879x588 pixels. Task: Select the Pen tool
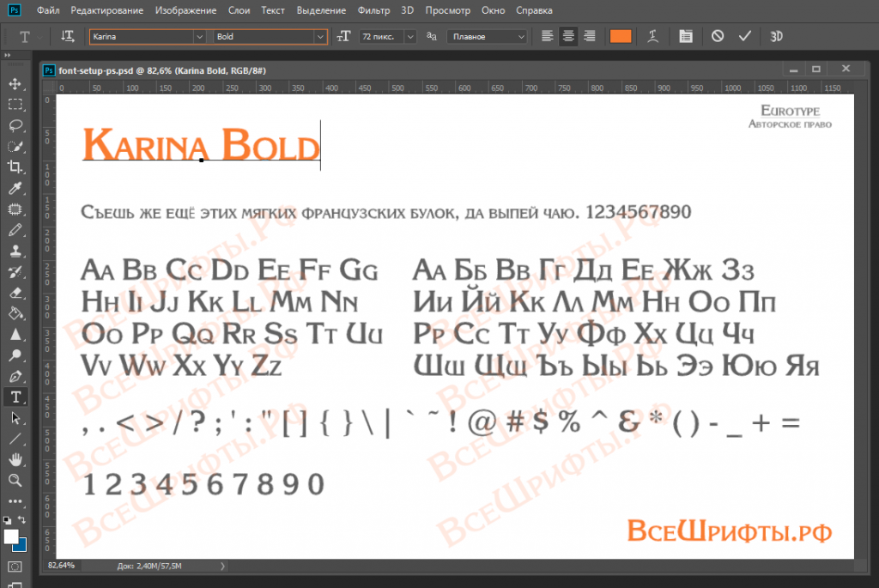pos(15,376)
